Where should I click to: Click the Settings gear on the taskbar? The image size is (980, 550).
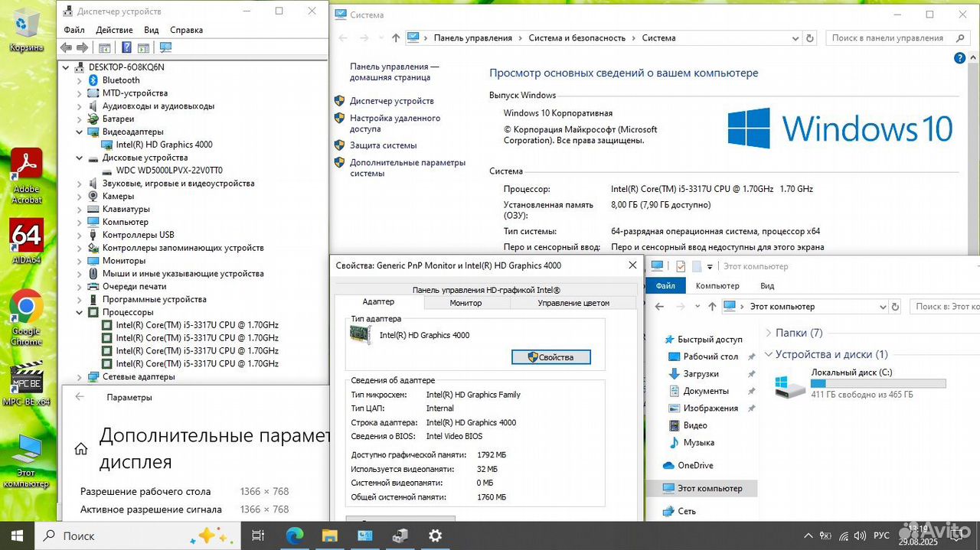tap(435, 535)
